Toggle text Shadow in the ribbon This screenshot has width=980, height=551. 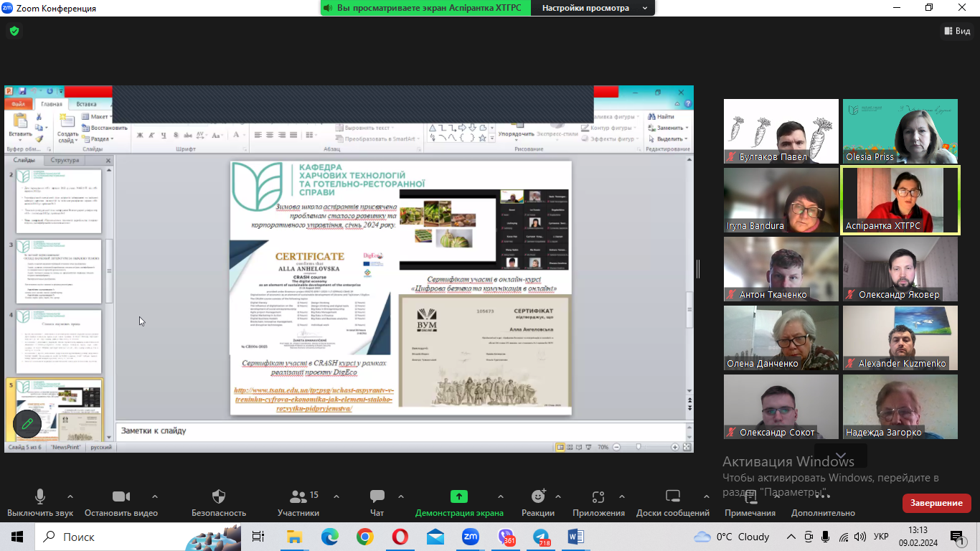point(176,136)
